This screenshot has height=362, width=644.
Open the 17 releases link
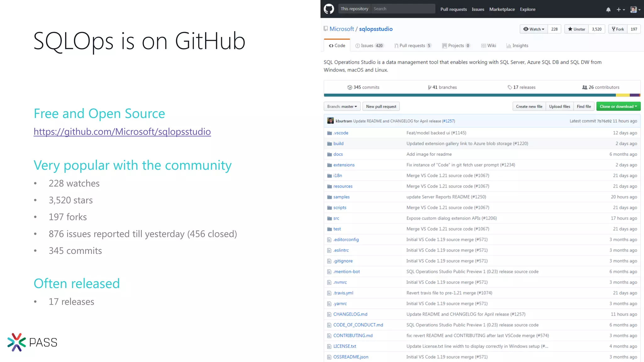(521, 87)
